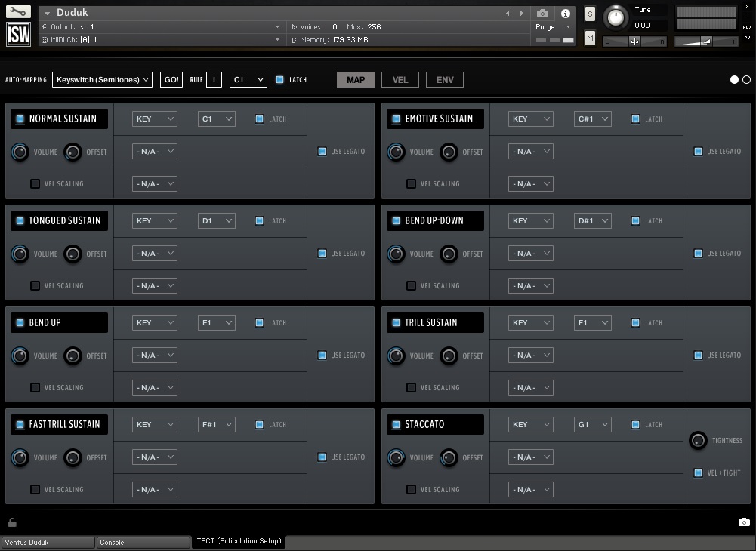756x551 pixels.
Task: Open the C#1 key dropdown for Emotive Sustain
Action: [592, 119]
